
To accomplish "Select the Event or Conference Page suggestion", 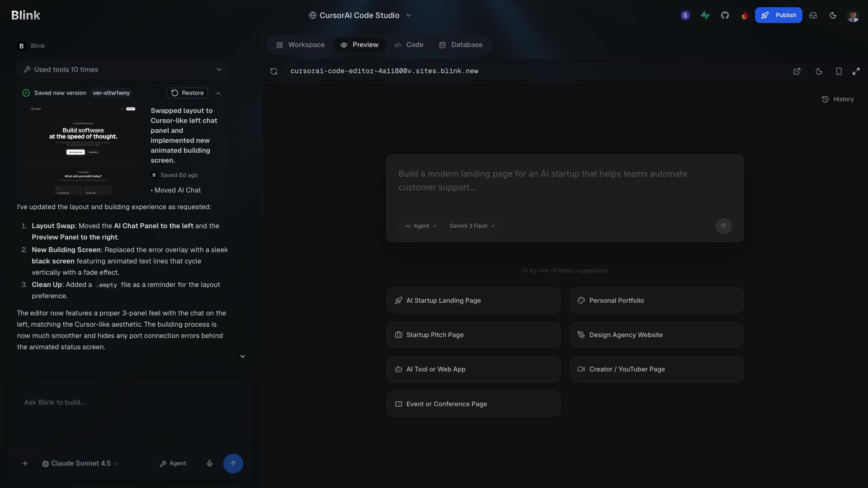I will (473, 404).
